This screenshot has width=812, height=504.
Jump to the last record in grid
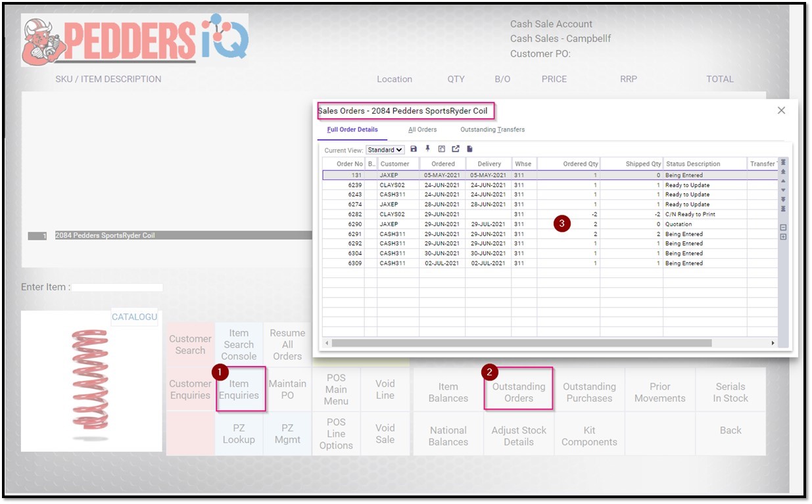(782, 208)
